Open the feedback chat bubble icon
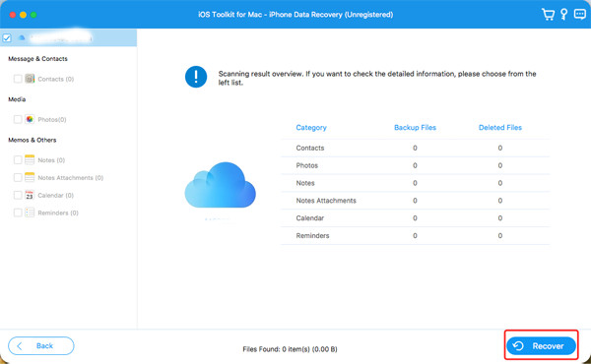This screenshot has width=591, height=364. point(580,15)
